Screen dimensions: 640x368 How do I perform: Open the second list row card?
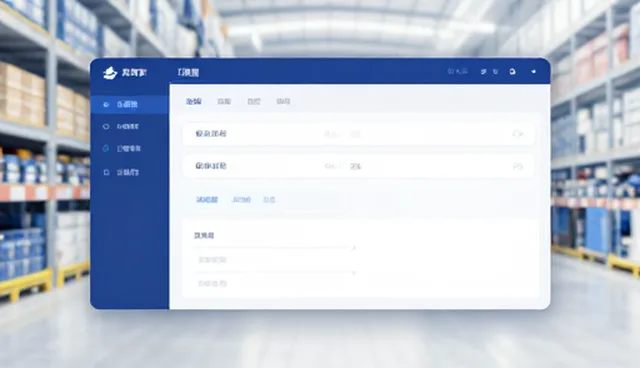pyautogui.click(x=358, y=166)
